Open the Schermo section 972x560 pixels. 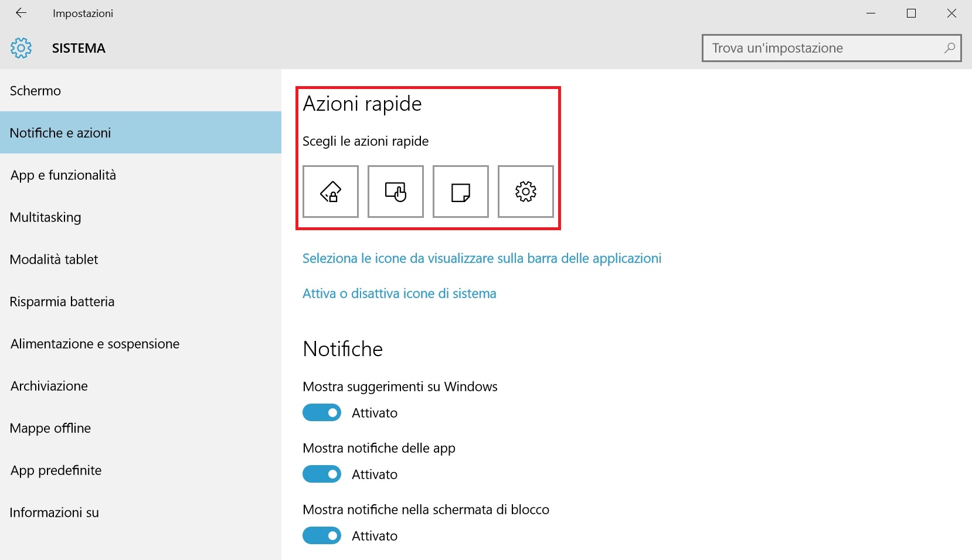[141, 91]
